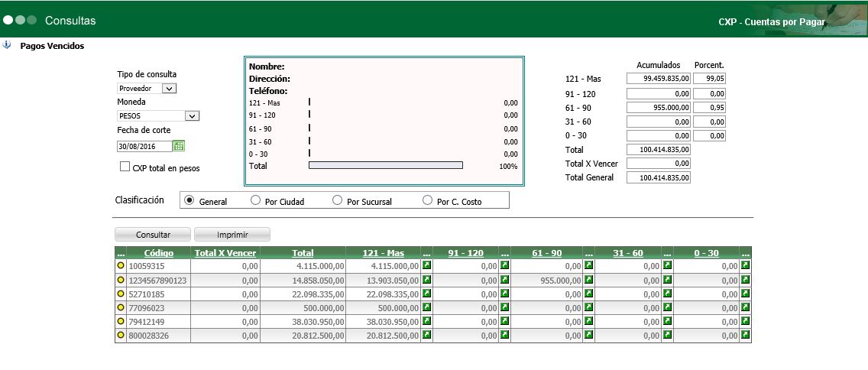Open 61 - 90 detail for 1234567890123
The width and height of the screenshot is (868, 370).
tap(588, 280)
